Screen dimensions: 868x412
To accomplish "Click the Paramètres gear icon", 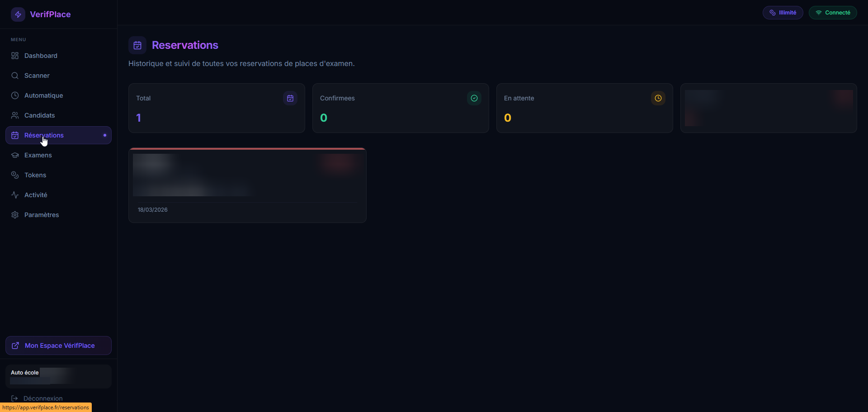I will pyautogui.click(x=15, y=215).
